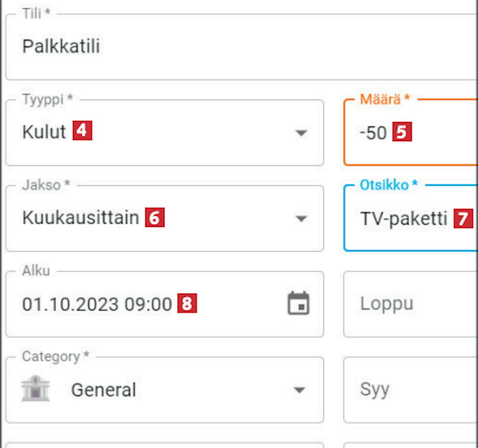Edit the TV-paketti title text

click(404, 219)
